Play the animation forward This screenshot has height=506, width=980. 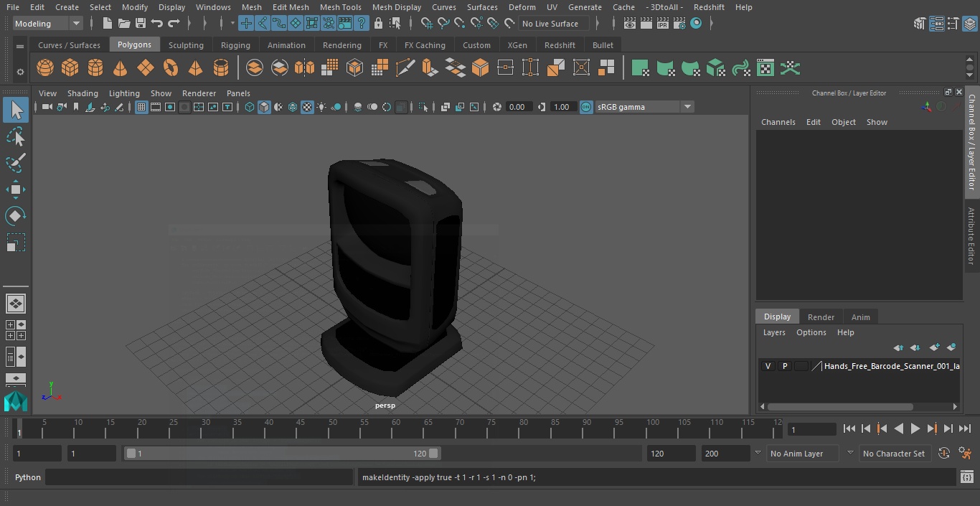[x=915, y=428]
